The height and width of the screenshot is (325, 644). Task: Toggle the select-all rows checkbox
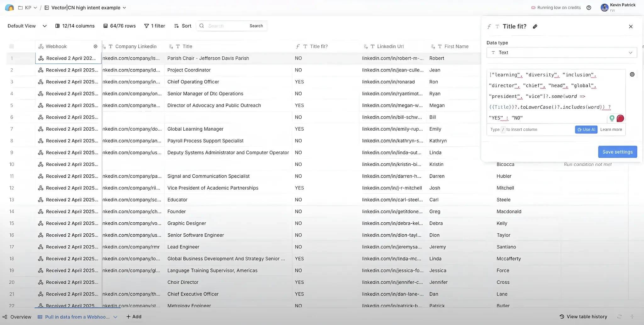[12, 46]
